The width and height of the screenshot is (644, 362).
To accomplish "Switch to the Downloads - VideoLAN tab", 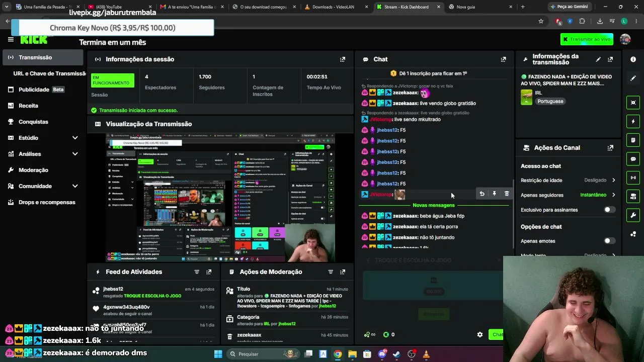I will pos(337,7).
